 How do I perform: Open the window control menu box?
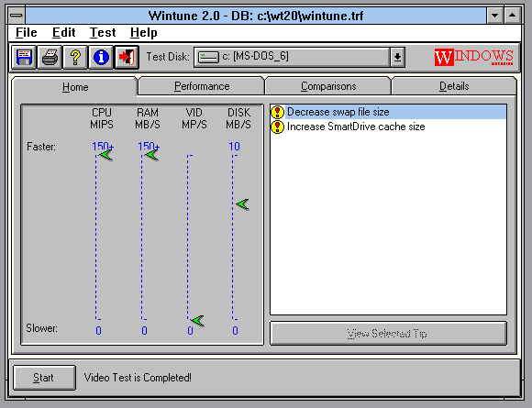tap(17, 16)
